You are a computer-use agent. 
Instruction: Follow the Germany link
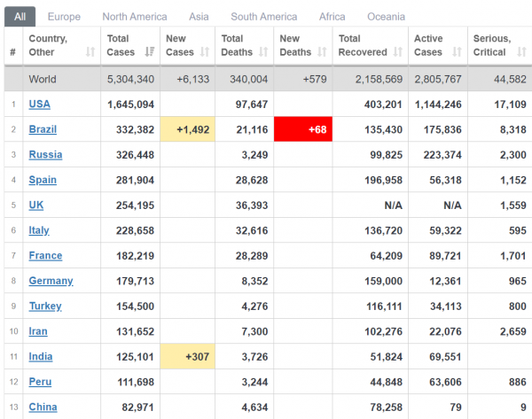[51, 281]
